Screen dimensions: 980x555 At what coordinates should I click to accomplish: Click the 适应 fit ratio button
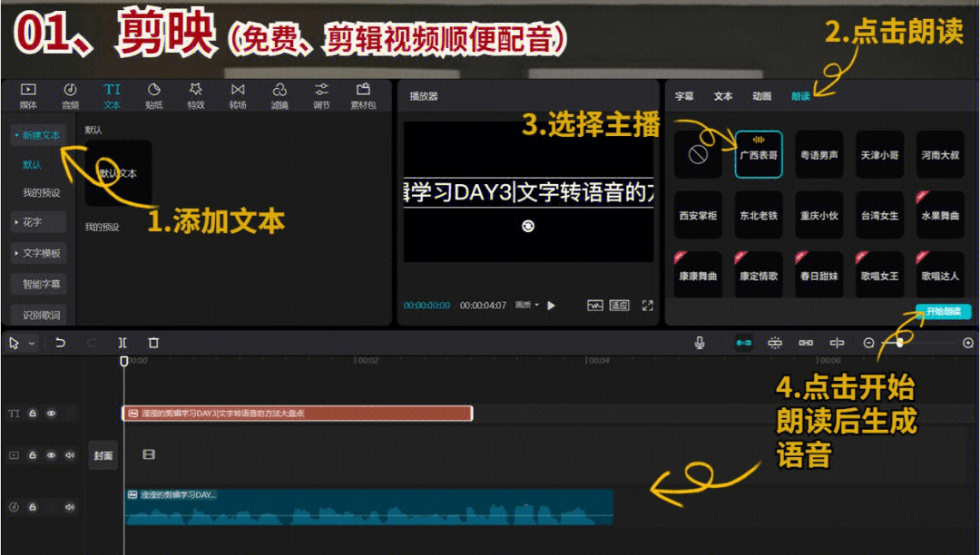tap(620, 306)
